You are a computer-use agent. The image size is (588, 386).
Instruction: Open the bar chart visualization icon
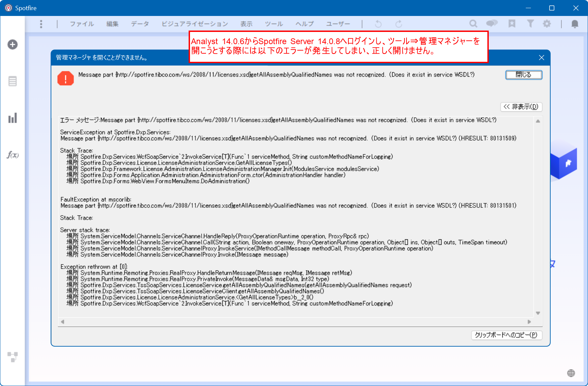13,118
